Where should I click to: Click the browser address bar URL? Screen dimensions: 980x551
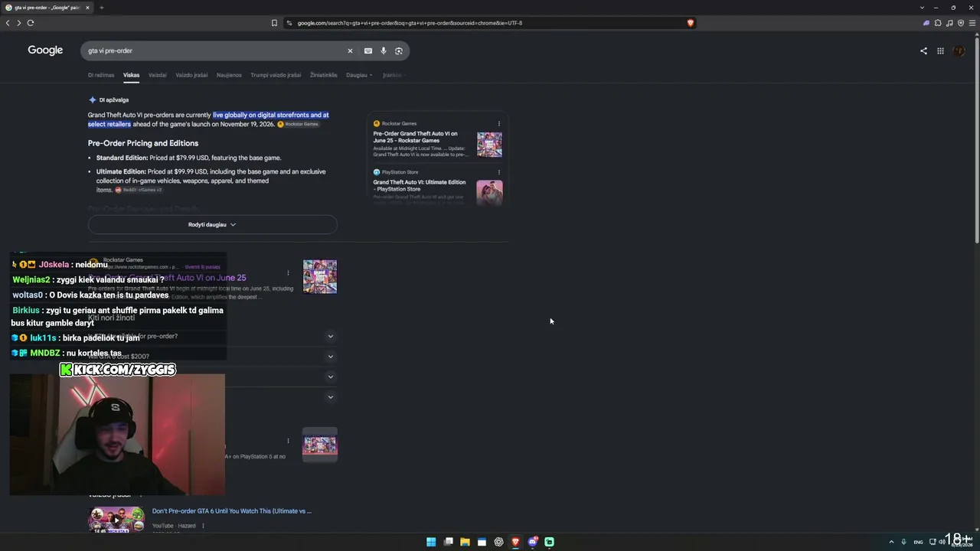pos(410,23)
